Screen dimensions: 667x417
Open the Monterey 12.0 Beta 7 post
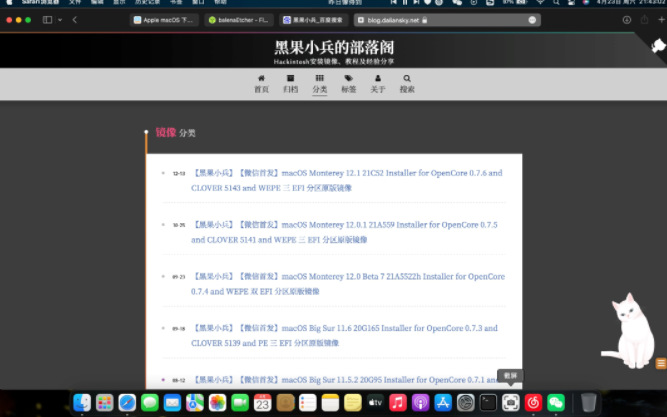(348, 284)
